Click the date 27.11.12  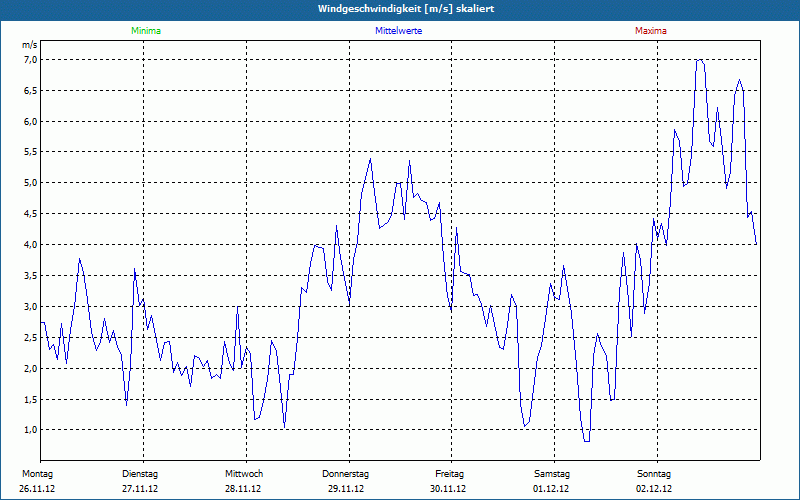(x=140, y=489)
